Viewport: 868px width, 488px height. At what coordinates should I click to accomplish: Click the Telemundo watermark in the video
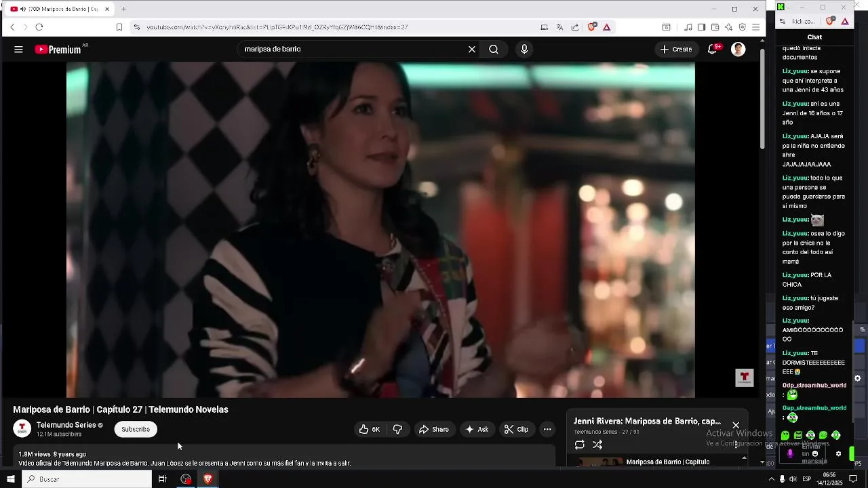(x=745, y=378)
